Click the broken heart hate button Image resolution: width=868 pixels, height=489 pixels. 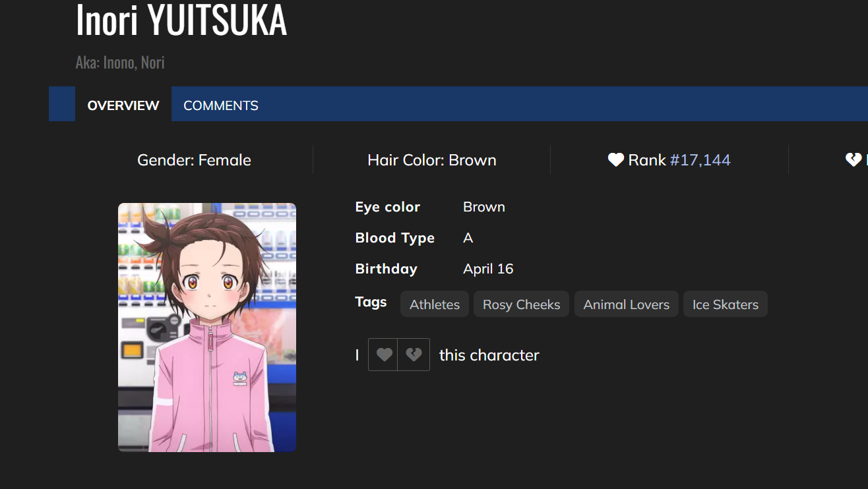pyautogui.click(x=414, y=355)
